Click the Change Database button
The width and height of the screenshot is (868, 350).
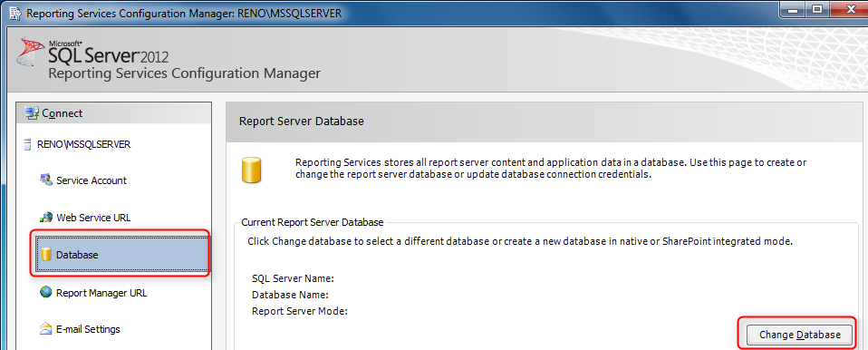coord(800,335)
